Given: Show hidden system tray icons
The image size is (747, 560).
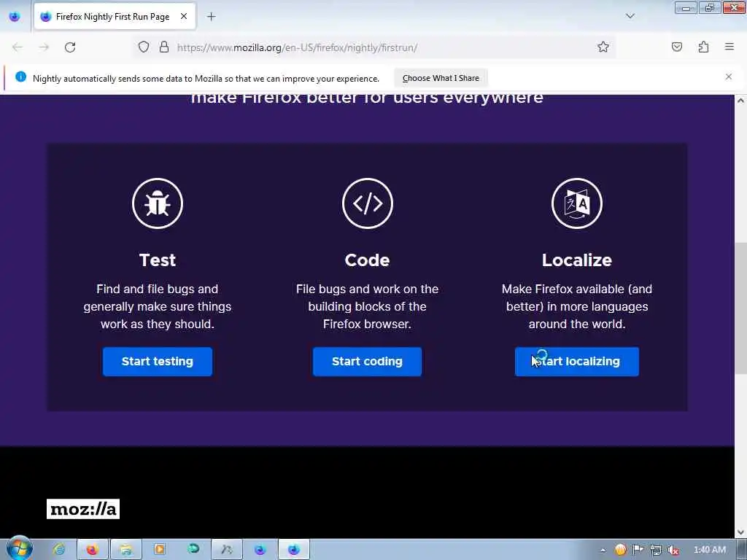Looking at the screenshot, I should pyautogui.click(x=603, y=550).
